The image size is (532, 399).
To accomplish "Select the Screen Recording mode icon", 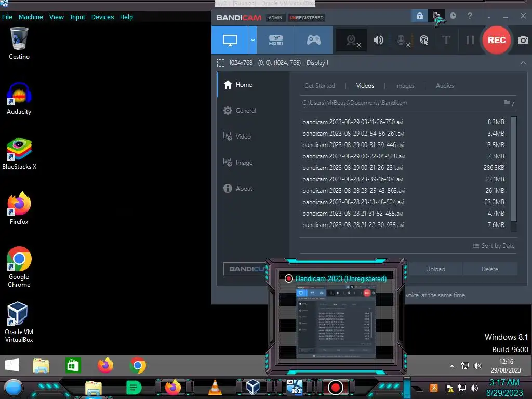I will (230, 40).
